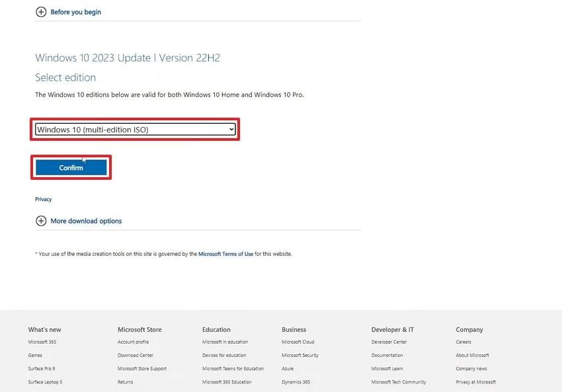Open the Microsoft 365 link under What's new
562x392 pixels.
click(x=42, y=342)
